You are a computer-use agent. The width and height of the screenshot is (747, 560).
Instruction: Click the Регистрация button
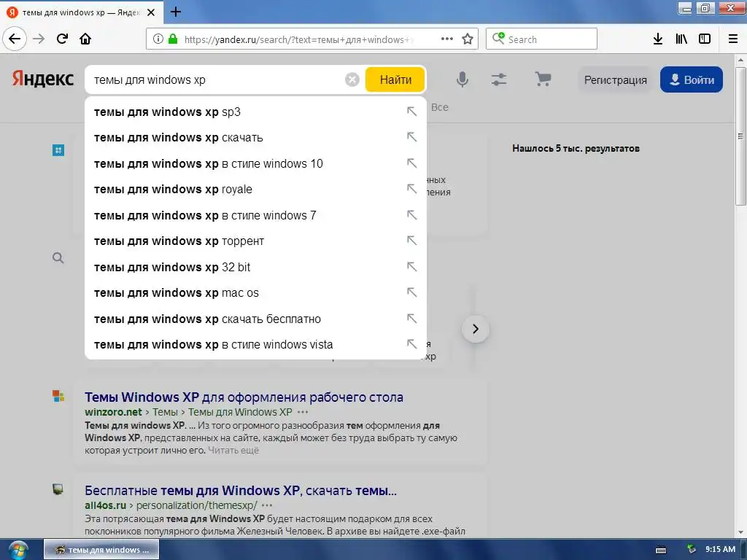pyautogui.click(x=616, y=80)
